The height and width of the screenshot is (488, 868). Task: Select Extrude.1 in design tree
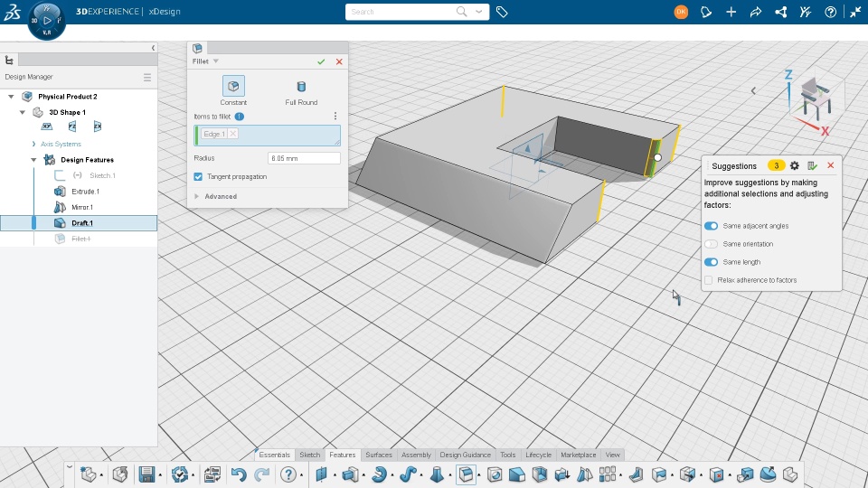coord(85,192)
